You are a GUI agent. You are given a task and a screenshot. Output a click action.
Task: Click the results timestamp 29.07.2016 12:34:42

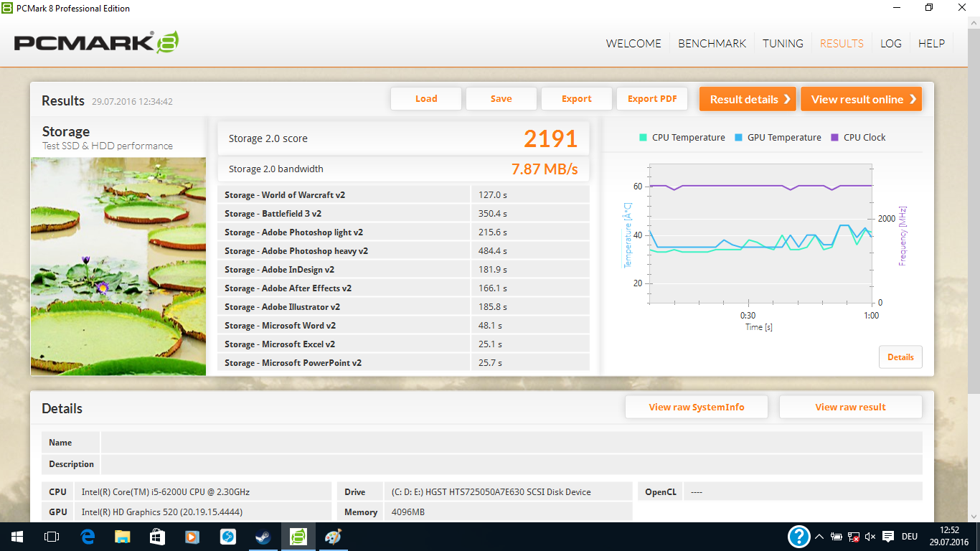(x=132, y=102)
